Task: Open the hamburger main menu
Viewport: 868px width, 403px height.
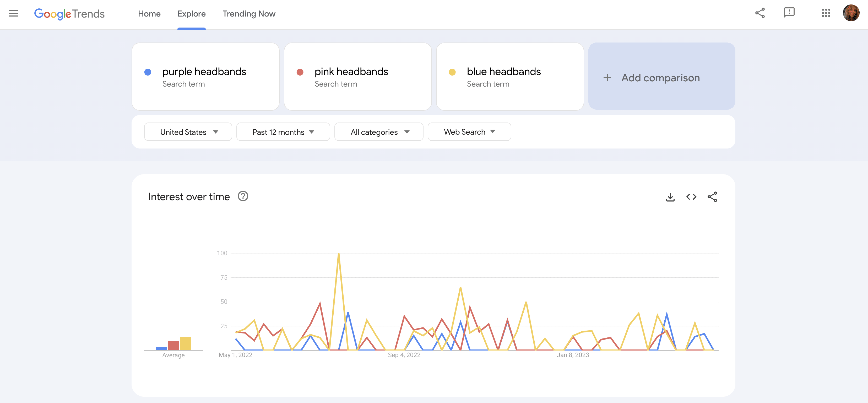Action: point(13,13)
